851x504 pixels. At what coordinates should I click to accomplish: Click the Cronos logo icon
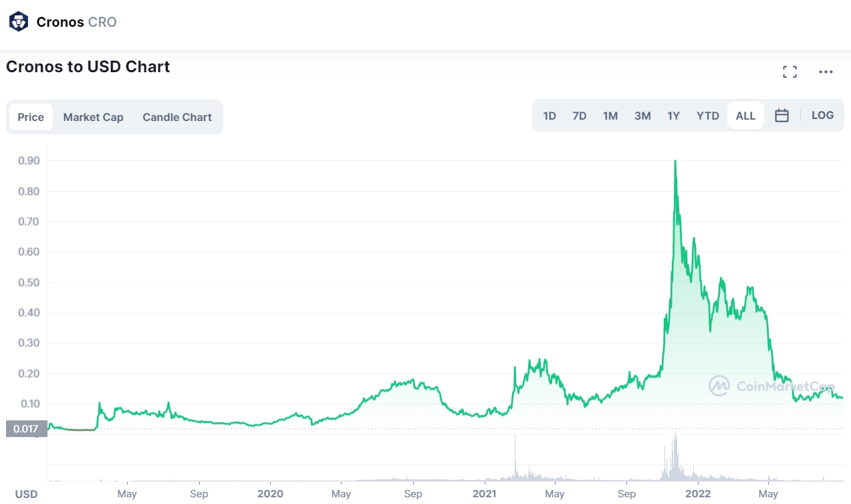pos(19,21)
